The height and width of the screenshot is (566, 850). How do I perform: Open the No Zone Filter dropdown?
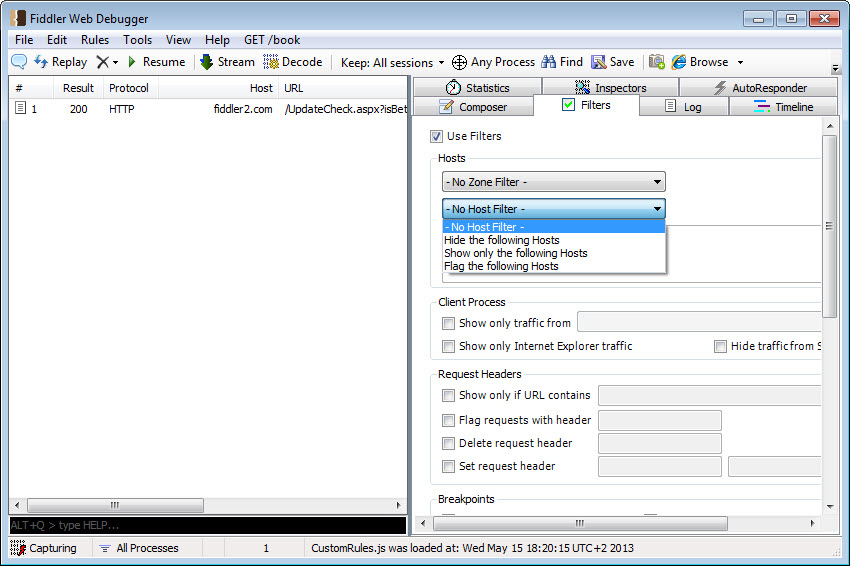(553, 182)
